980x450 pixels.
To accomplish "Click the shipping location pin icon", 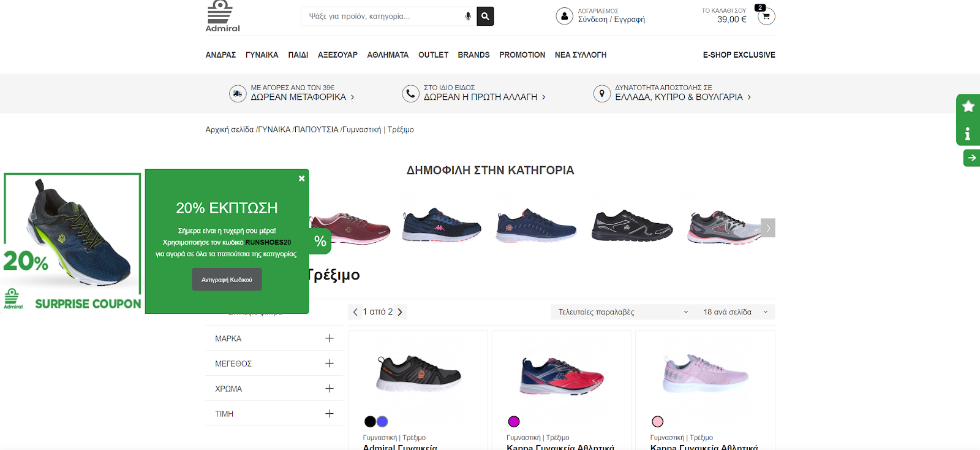I will pyautogui.click(x=602, y=93).
